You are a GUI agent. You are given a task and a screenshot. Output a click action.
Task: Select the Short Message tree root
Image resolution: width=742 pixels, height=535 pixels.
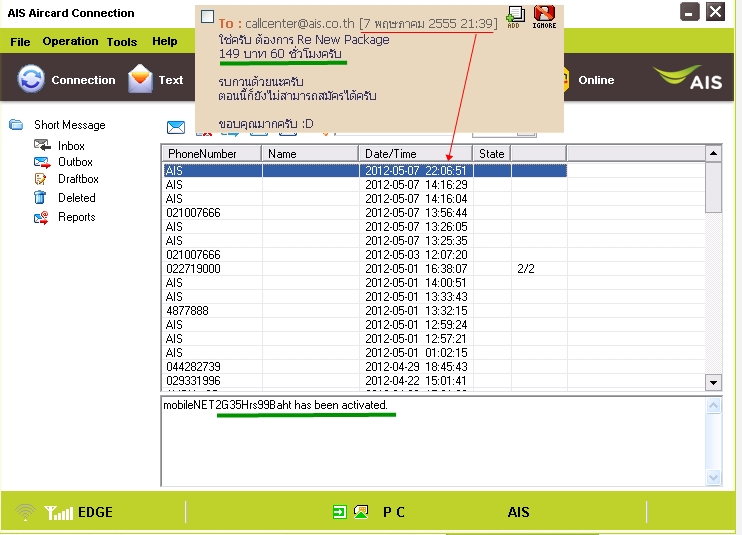click(x=70, y=125)
